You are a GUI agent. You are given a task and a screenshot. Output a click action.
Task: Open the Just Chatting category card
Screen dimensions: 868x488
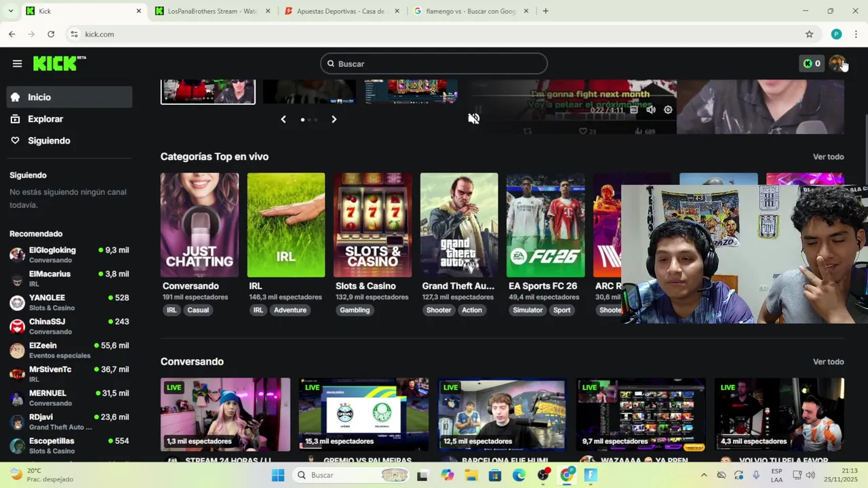click(x=199, y=225)
